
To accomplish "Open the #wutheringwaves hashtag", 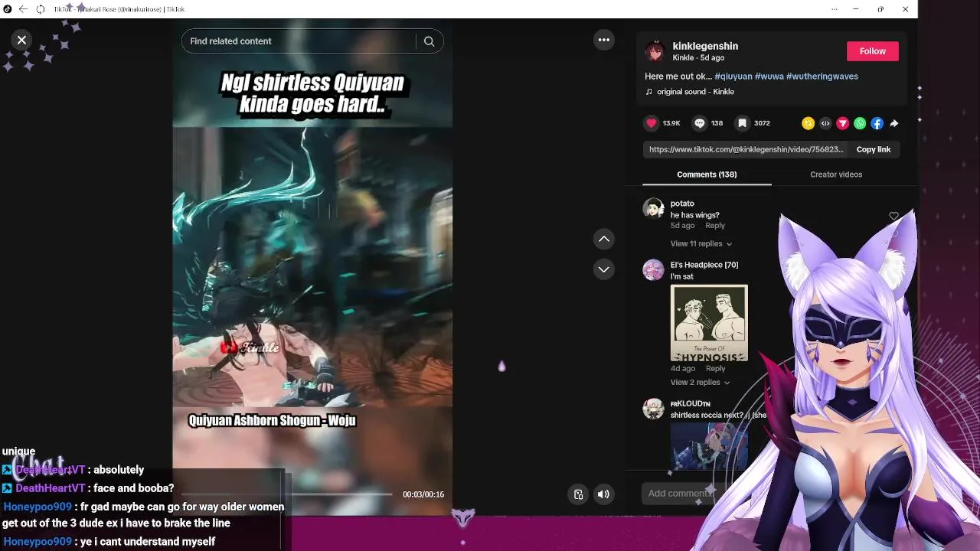I will click(822, 77).
